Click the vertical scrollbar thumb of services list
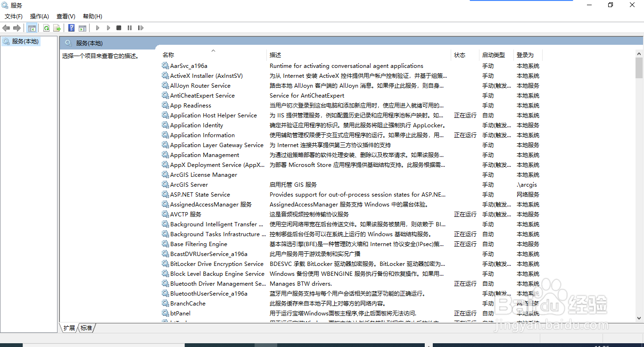Viewport: 644px width, 347px height. coord(639,67)
